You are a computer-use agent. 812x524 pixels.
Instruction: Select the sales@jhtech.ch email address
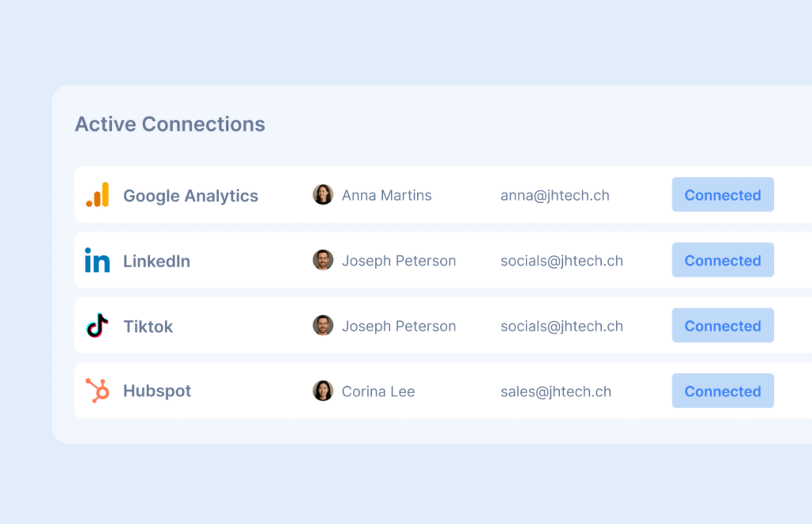point(556,392)
